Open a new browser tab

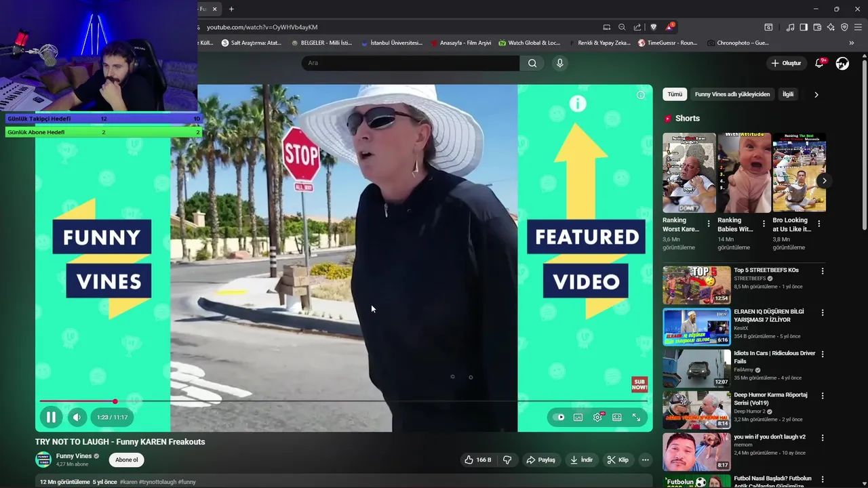[231, 9]
